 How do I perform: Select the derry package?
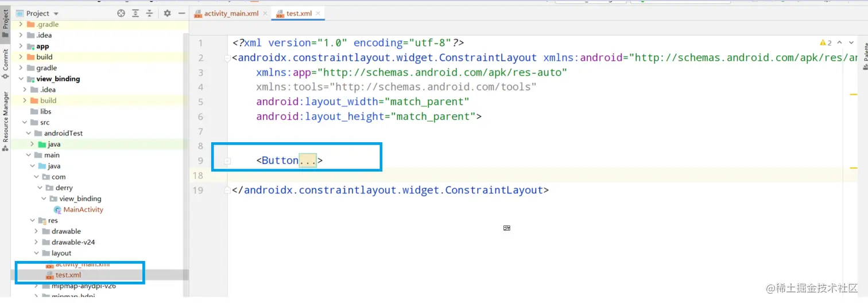(x=64, y=188)
